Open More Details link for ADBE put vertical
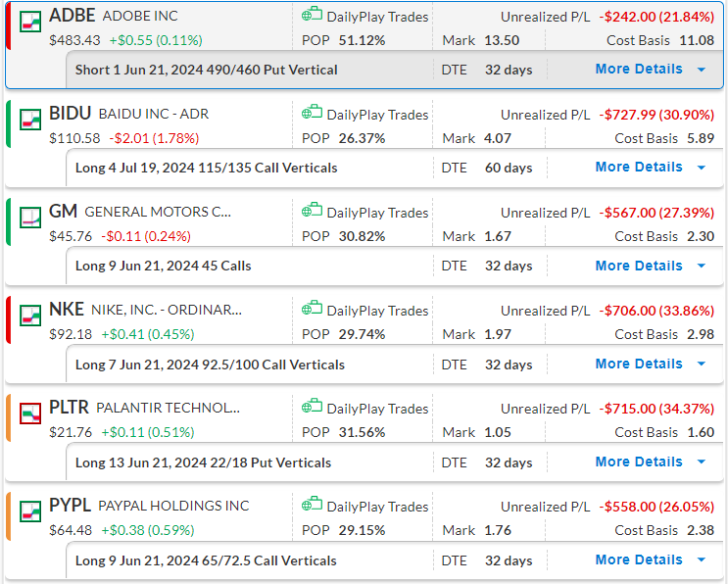 point(639,70)
